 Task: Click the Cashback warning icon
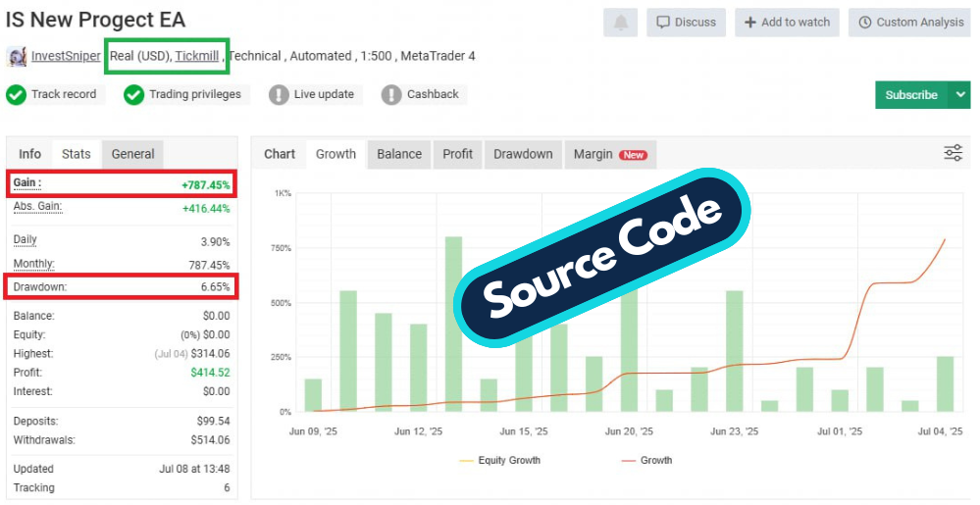(x=391, y=95)
